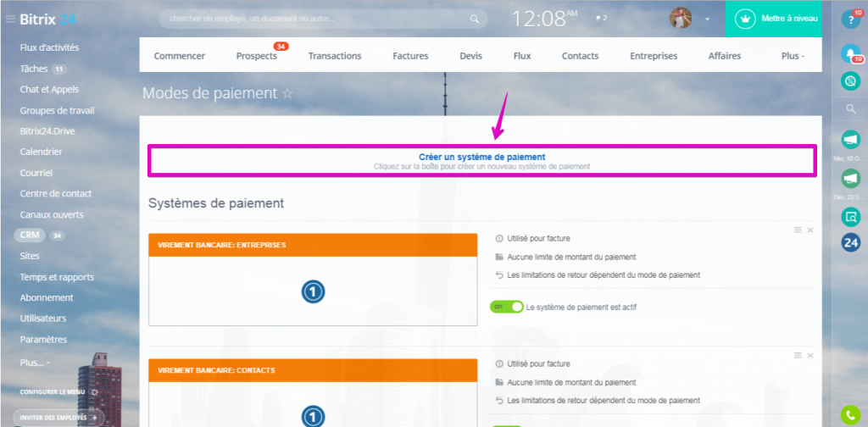Screen dimensions: 868x427
Task: Click the return limitations icon in Entreprises row
Action: [x=498, y=274]
